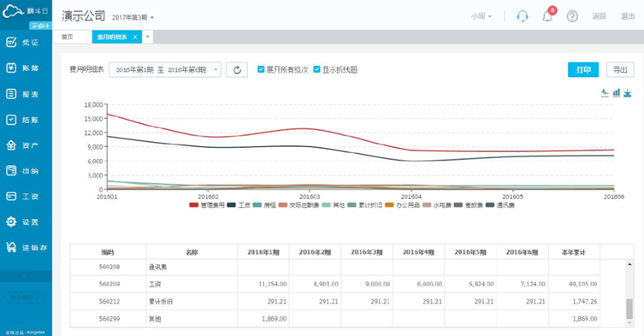Click table scrollbar down arrow
644x336 pixels.
(629, 323)
